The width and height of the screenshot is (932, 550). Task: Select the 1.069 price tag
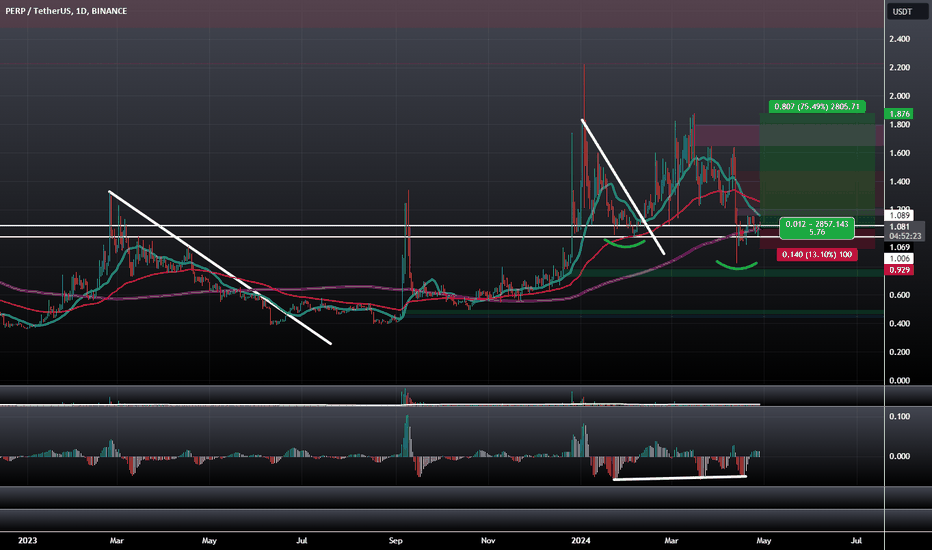[899, 247]
